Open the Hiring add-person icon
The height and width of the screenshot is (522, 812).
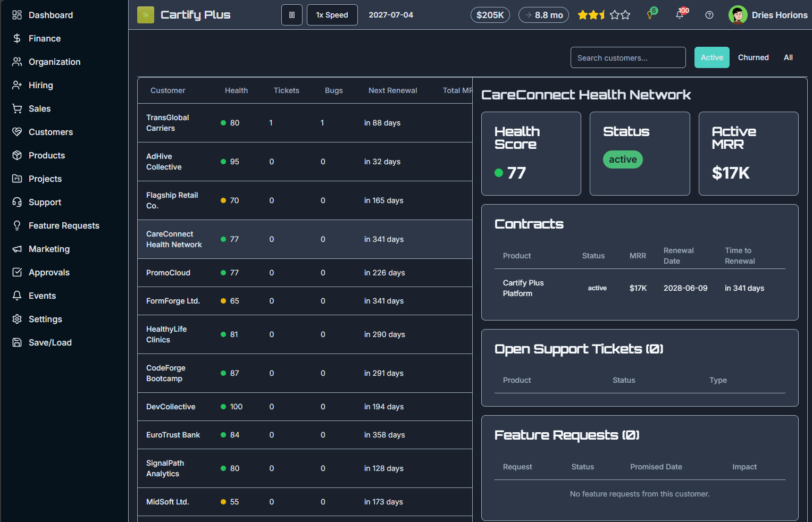pos(17,85)
